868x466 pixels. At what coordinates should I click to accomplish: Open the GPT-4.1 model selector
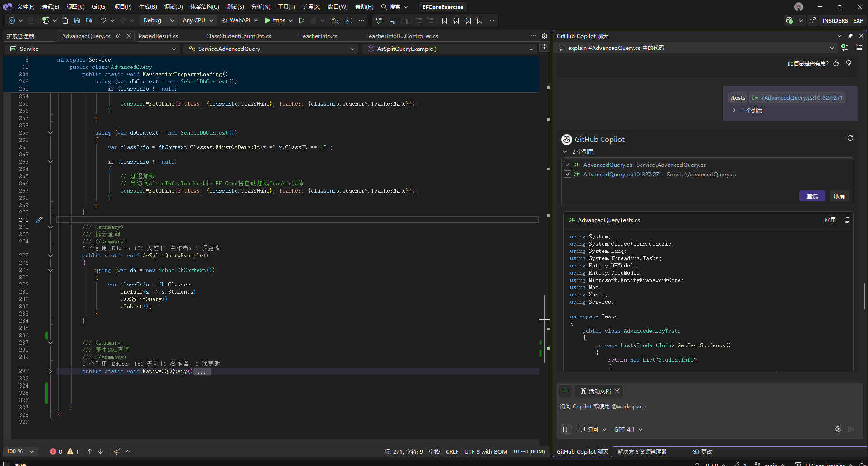click(x=628, y=429)
